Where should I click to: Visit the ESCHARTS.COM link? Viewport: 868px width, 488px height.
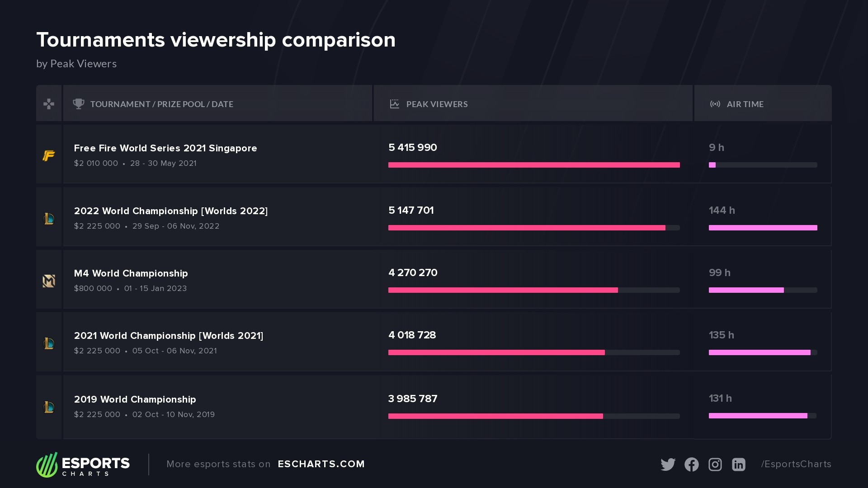tap(321, 464)
